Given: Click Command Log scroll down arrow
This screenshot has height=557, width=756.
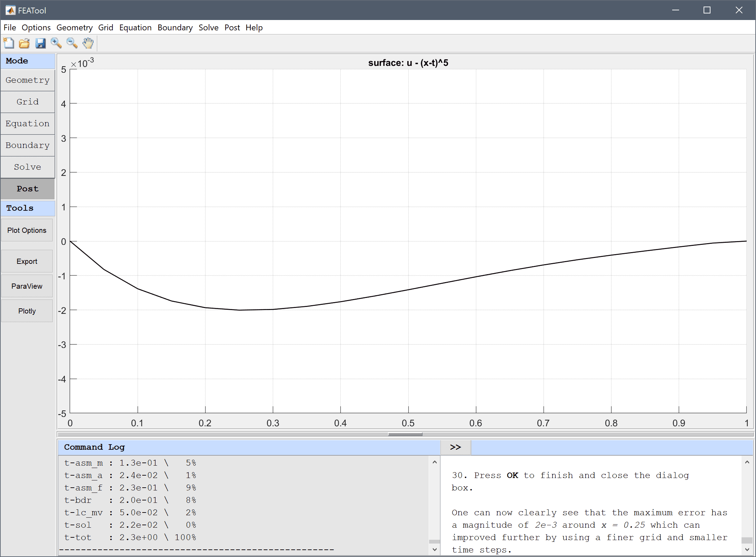Looking at the screenshot, I should (435, 549).
